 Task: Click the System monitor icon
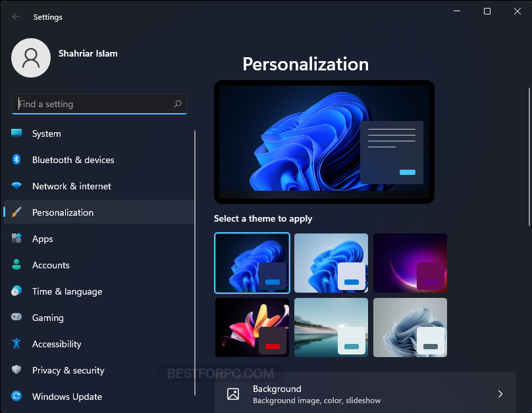click(x=16, y=133)
